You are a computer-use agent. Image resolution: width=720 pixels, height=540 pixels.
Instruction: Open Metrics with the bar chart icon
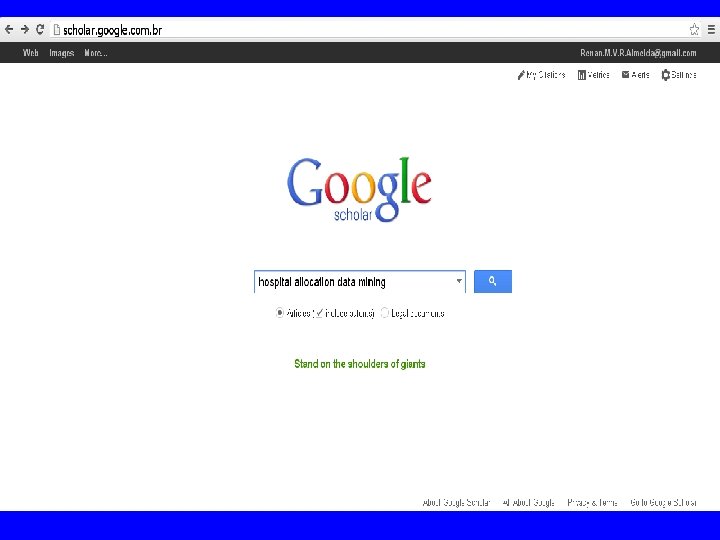pos(593,75)
